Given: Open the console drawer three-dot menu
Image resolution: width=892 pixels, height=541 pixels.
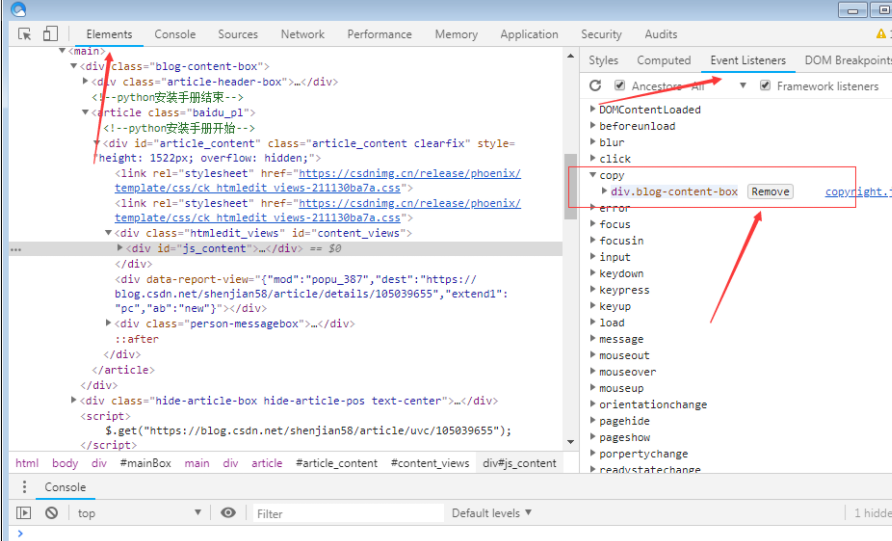Looking at the screenshot, I should pyautogui.click(x=24, y=487).
